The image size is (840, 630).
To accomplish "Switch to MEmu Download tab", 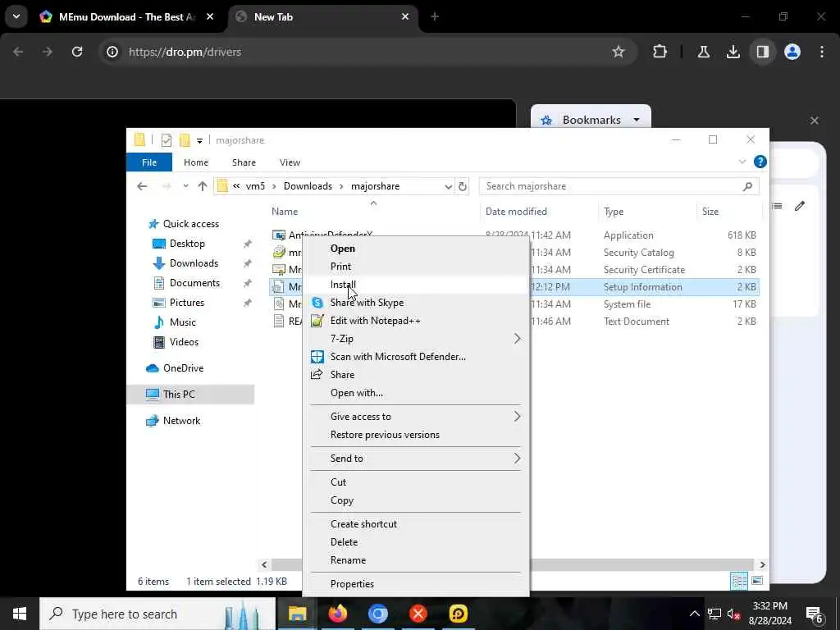I will pyautogui.click(x=127, y=16).
